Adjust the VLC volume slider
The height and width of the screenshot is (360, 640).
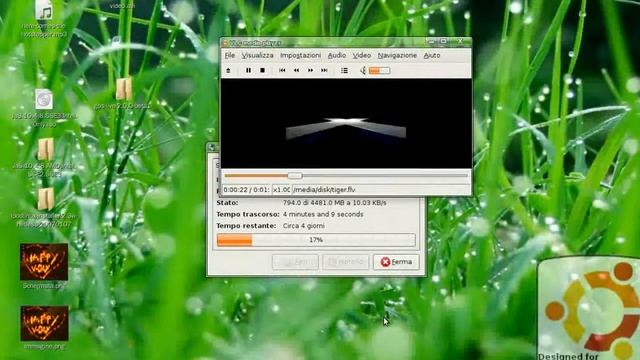point(379,71)
